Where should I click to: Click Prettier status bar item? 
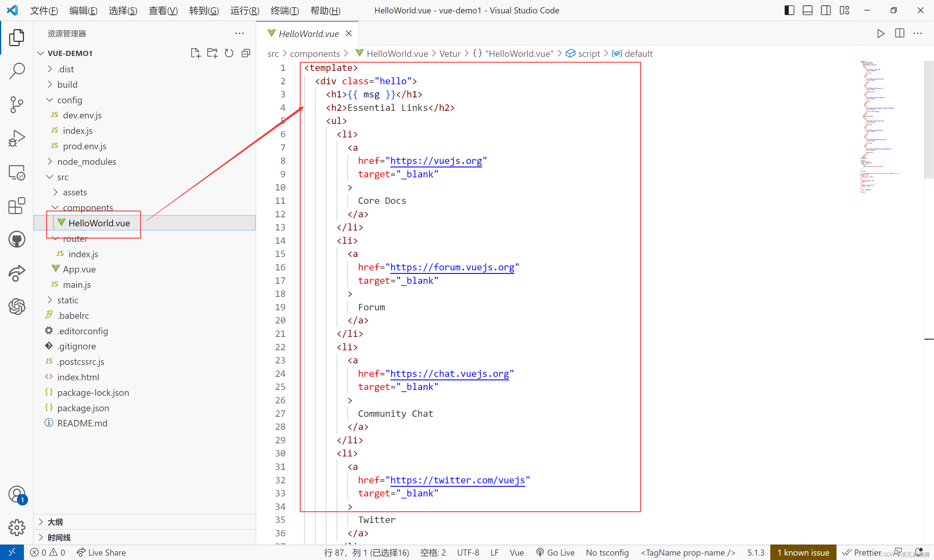click(x=862, y=553)
